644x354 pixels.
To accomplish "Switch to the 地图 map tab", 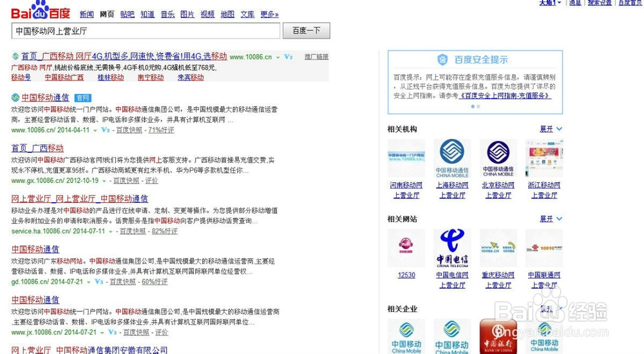I will click(227, 14).
